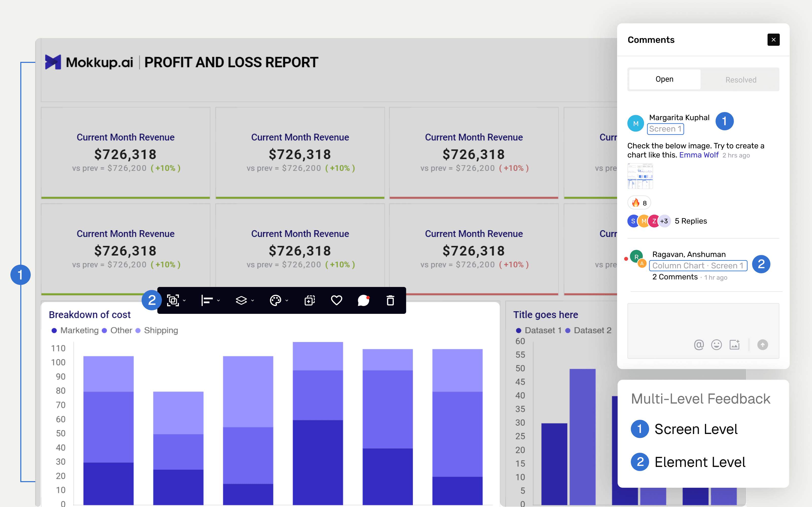Click the Emma Wolf mention link
The width and height of the screenshot is (812, 507).
pos(699,155)
